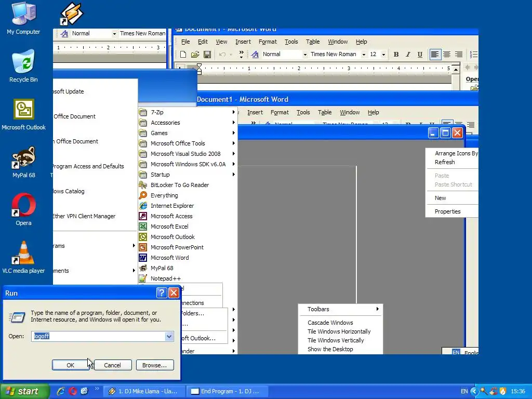Expand the Toolbars submenu in taskbar menu
The image size is (532, 399).
(340, 309)
